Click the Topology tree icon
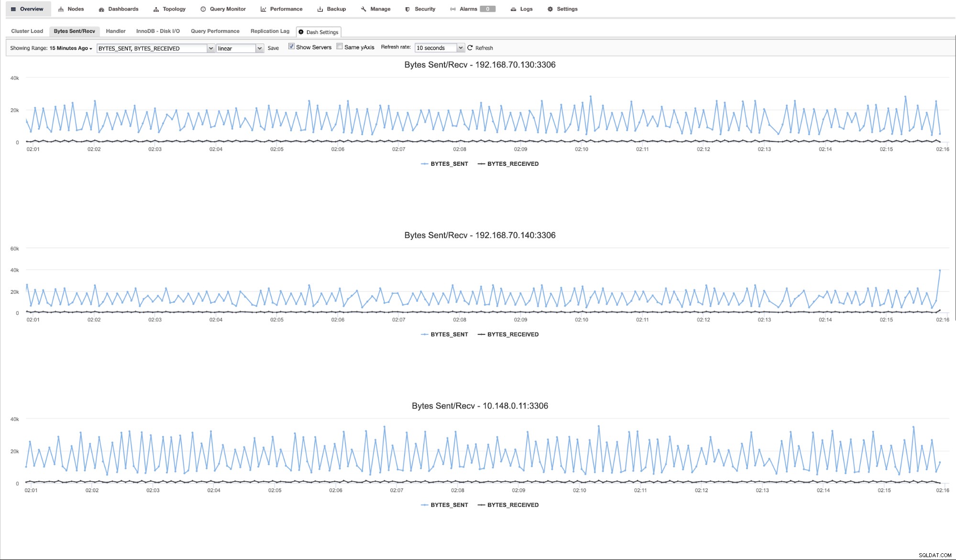This screenshot has width=956, height=560. pyautogui.click(x=156, y=9)
